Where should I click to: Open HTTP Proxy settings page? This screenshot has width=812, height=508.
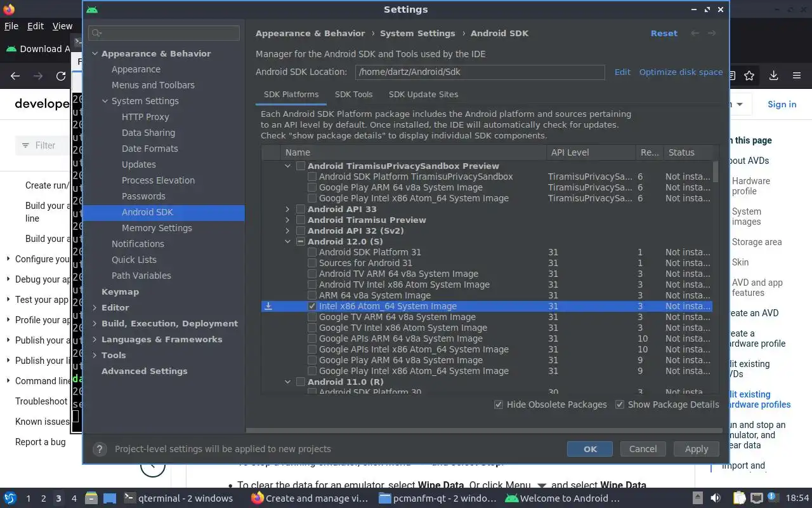tap(145, 117)
